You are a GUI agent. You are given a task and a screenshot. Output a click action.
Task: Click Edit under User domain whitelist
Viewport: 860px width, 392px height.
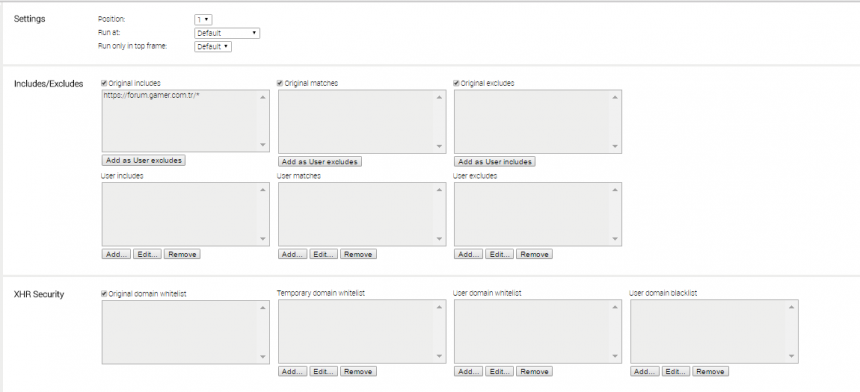click(500, 372)
